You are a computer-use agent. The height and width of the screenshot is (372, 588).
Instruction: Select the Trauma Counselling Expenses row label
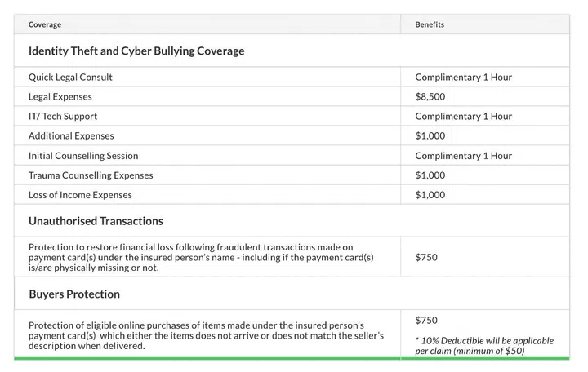click(x=91, y=175)
